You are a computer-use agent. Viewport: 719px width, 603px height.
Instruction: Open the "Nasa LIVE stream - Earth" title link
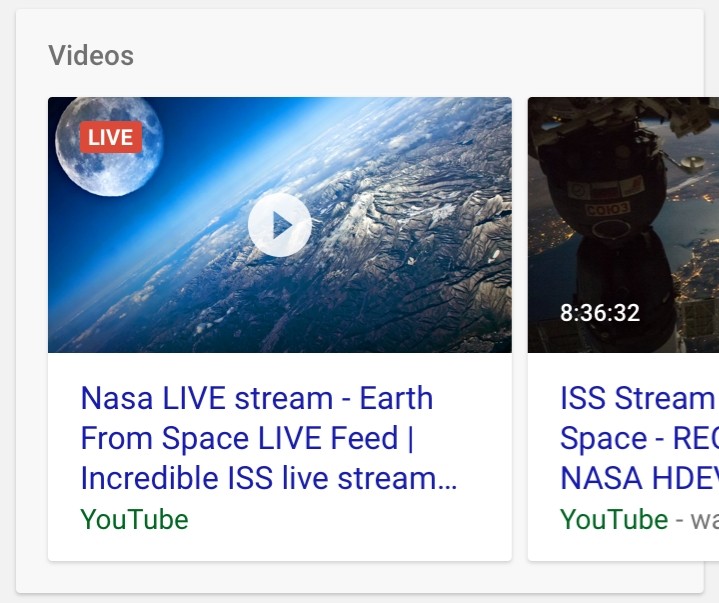pos(256,398)
